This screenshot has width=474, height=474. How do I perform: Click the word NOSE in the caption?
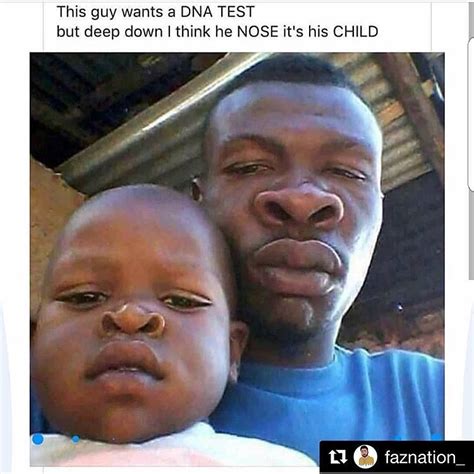[x=257, y=32]
